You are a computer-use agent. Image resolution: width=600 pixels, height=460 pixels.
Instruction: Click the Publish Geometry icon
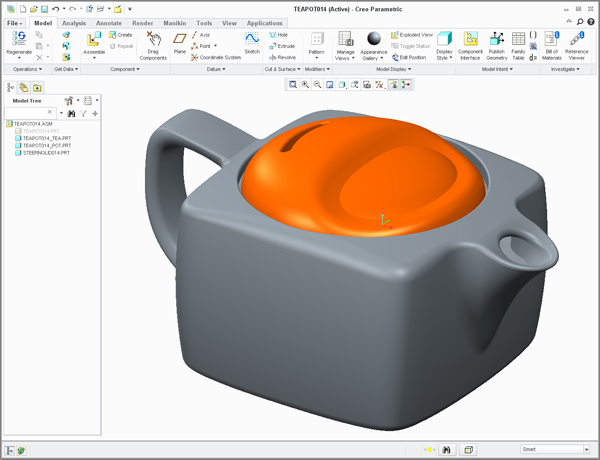(496, 43)
